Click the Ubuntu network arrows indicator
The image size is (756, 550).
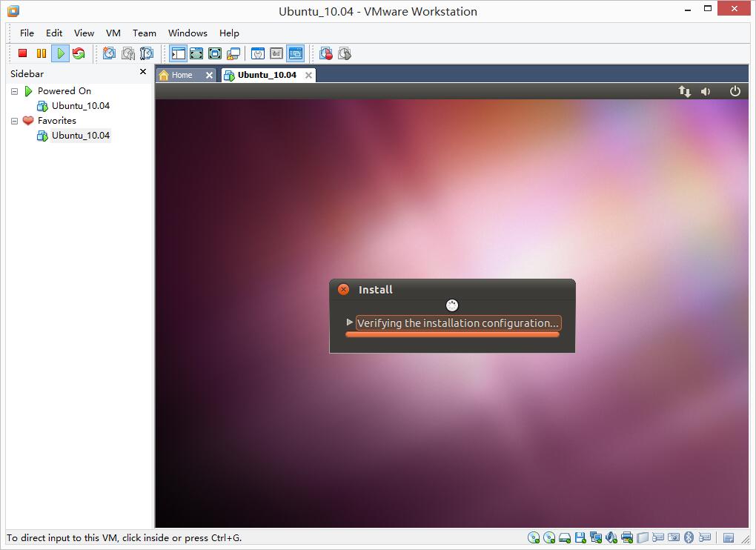(685, 91)
